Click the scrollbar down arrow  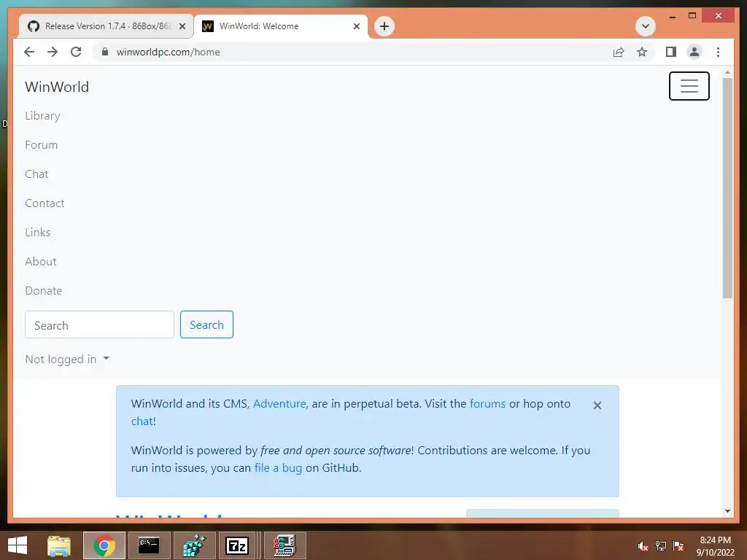tap(727, 511)
